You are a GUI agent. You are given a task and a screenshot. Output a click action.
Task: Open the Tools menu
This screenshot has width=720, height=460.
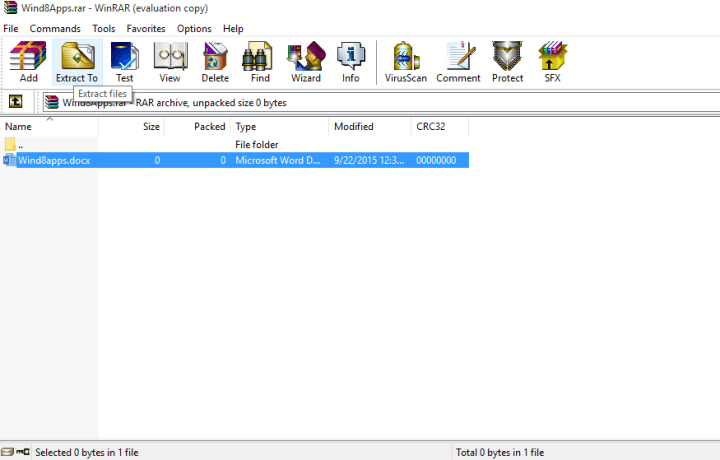click(104, 28)
